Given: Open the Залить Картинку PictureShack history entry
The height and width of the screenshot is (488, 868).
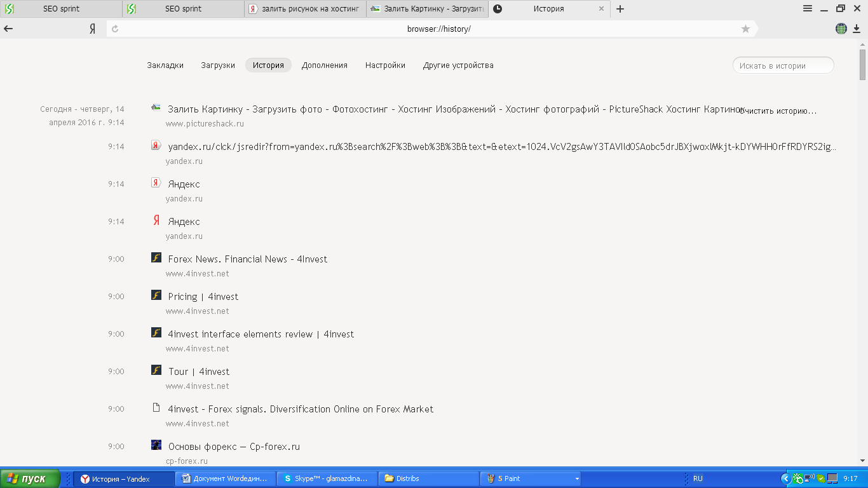Looking at the screenshot, I should click(456, 109).
